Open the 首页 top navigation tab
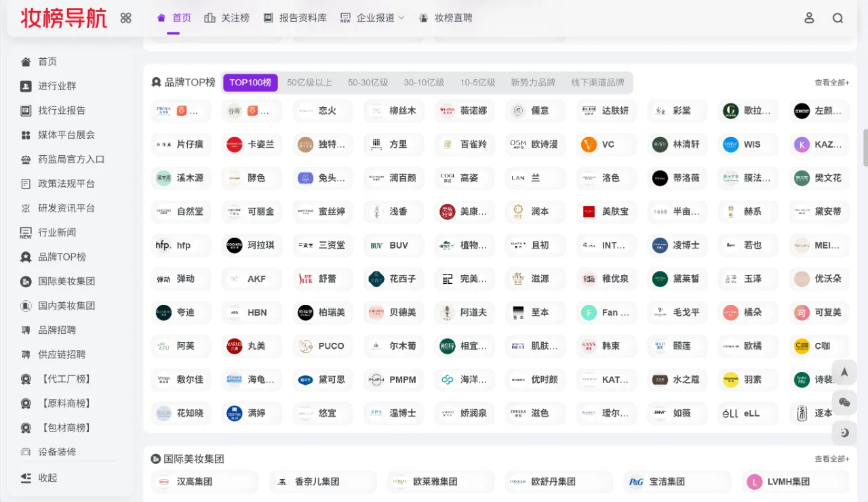Viewport: 868px width, 502px height. (x=174, y=18)
